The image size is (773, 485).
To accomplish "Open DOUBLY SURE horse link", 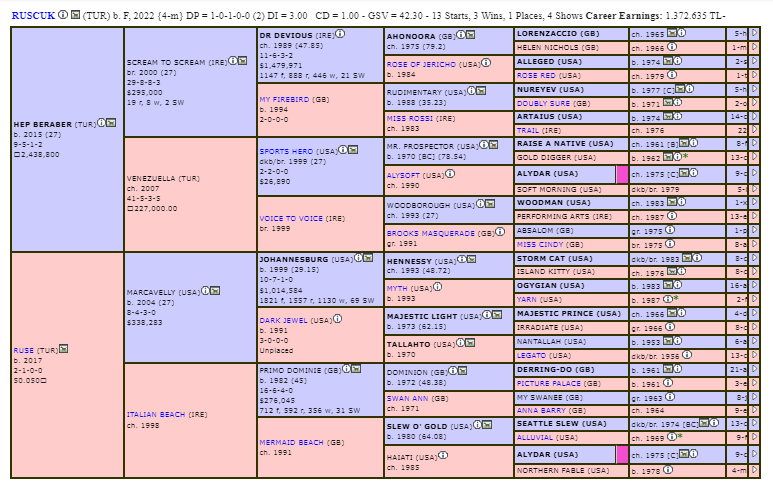I will click(x=543, y=104).
